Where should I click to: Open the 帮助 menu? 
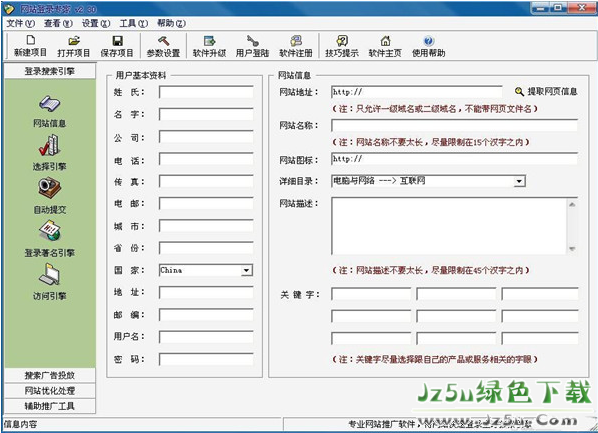(172, 23)
